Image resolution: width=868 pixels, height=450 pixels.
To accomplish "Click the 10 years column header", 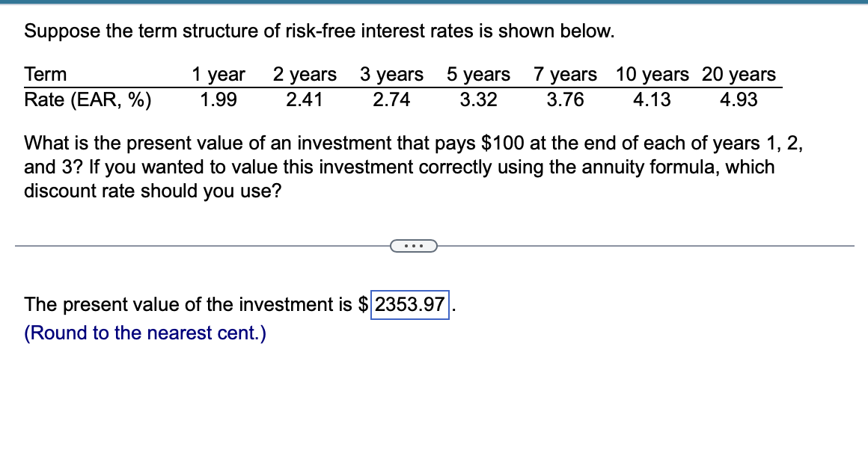I will (651, 75).
